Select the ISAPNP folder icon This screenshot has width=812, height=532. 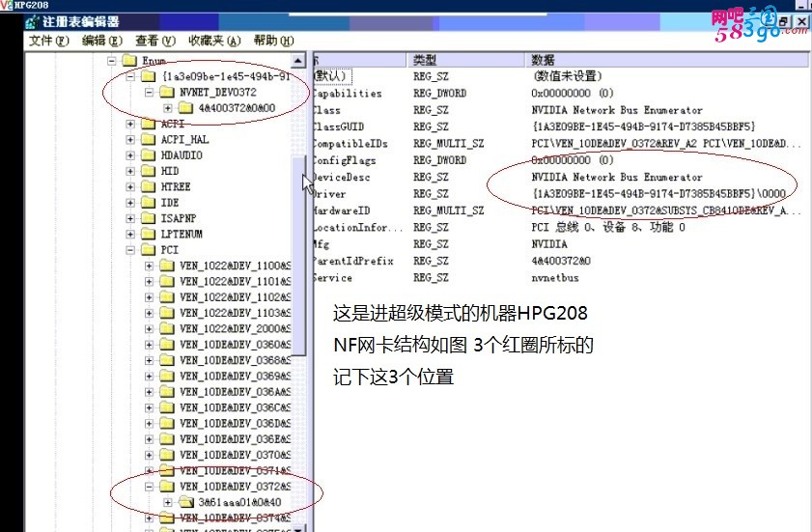(x=148, y=218)
